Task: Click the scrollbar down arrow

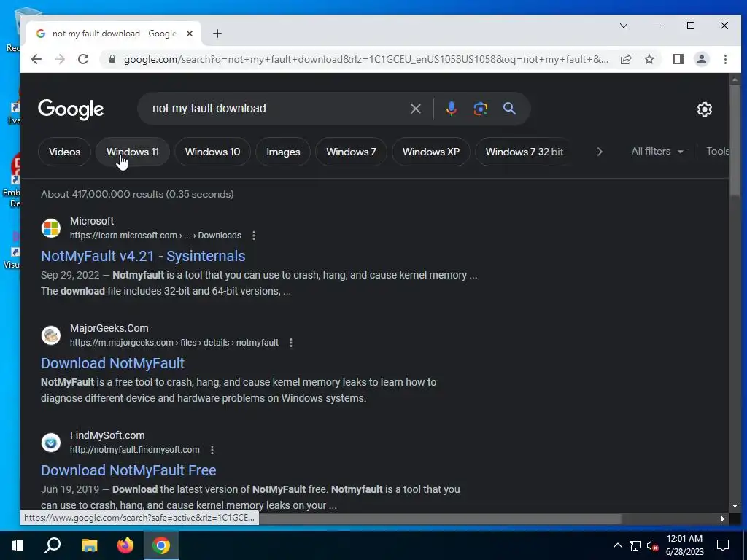Action: pos(734,506)
